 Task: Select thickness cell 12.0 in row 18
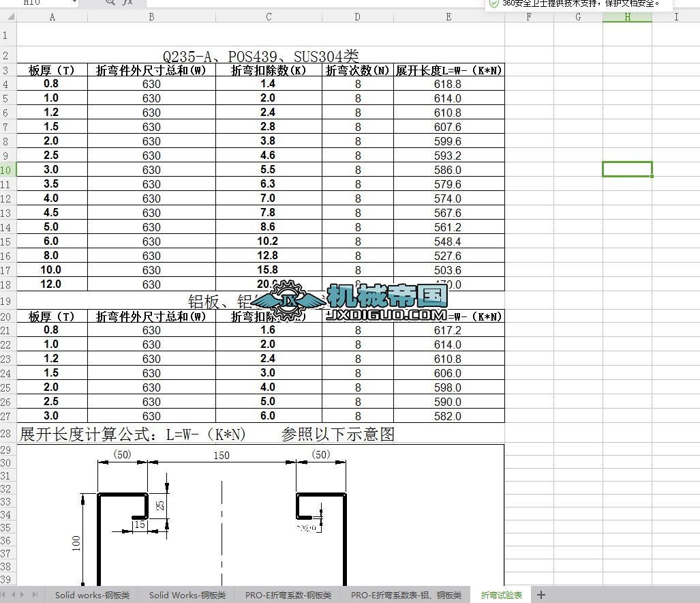point(52,284)
